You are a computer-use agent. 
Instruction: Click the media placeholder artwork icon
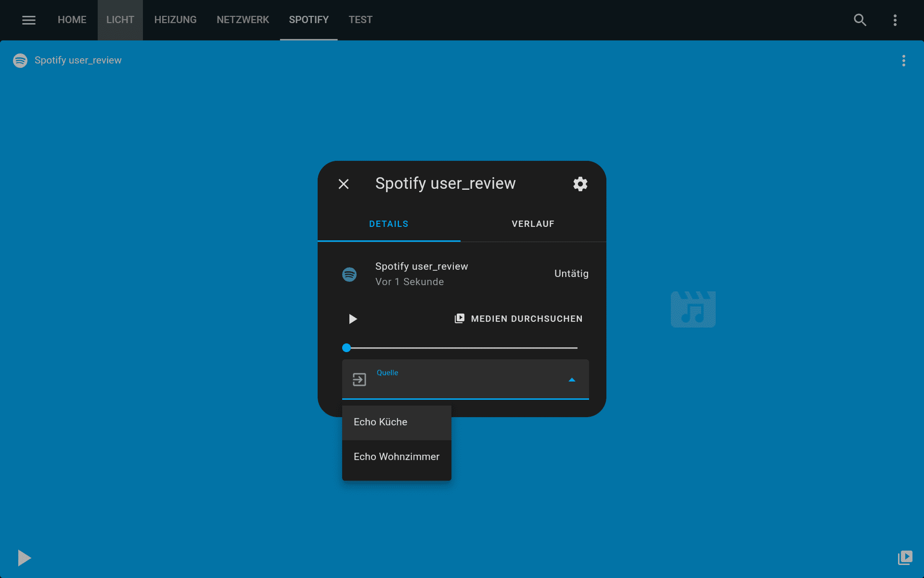click(x=693, y=309)
